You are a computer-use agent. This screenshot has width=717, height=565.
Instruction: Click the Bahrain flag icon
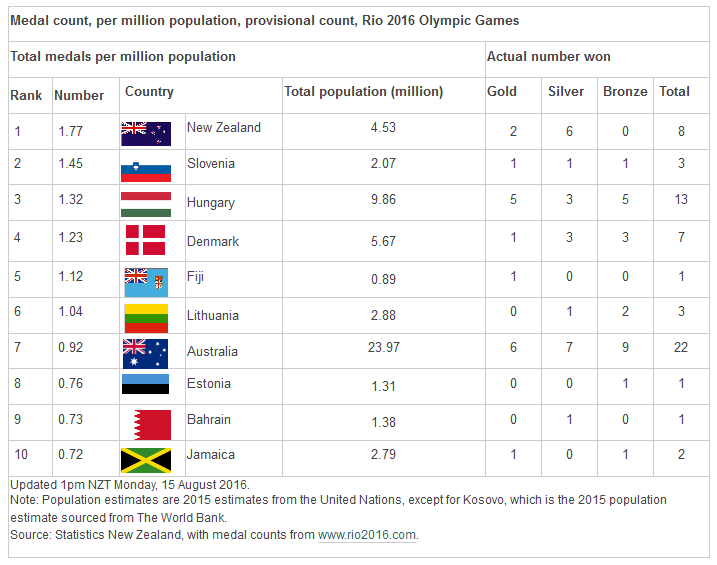[x=152, y=425]
